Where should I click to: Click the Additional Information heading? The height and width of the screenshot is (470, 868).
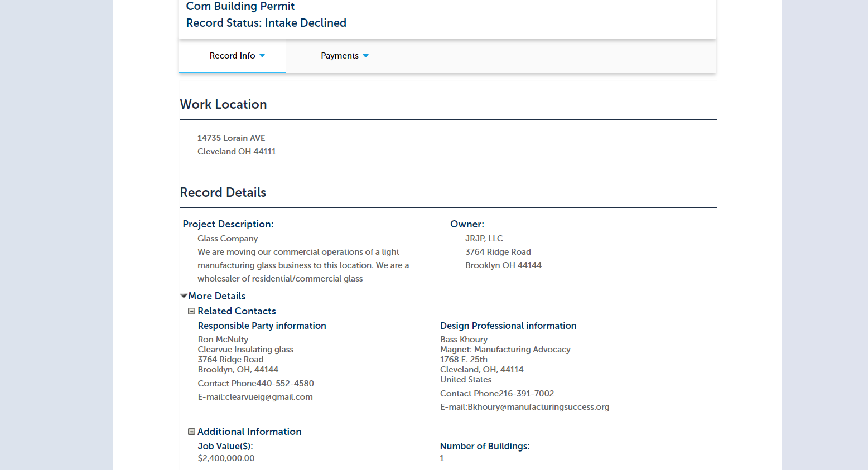249,432
